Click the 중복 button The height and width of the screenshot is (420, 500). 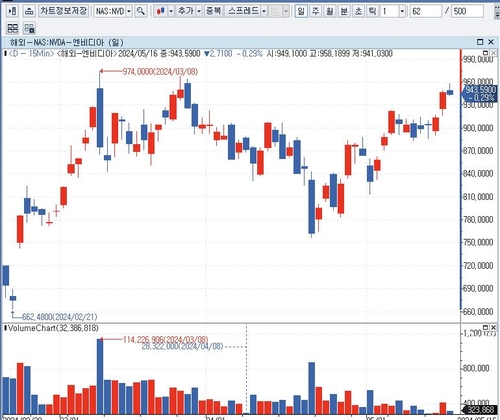213,11
